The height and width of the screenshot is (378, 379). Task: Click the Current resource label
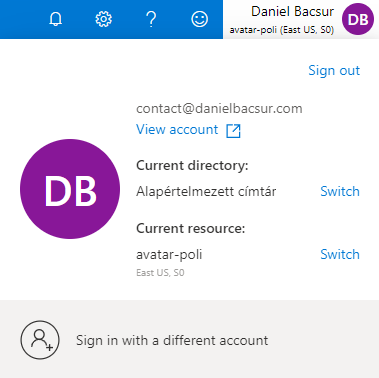coord(191,229)
